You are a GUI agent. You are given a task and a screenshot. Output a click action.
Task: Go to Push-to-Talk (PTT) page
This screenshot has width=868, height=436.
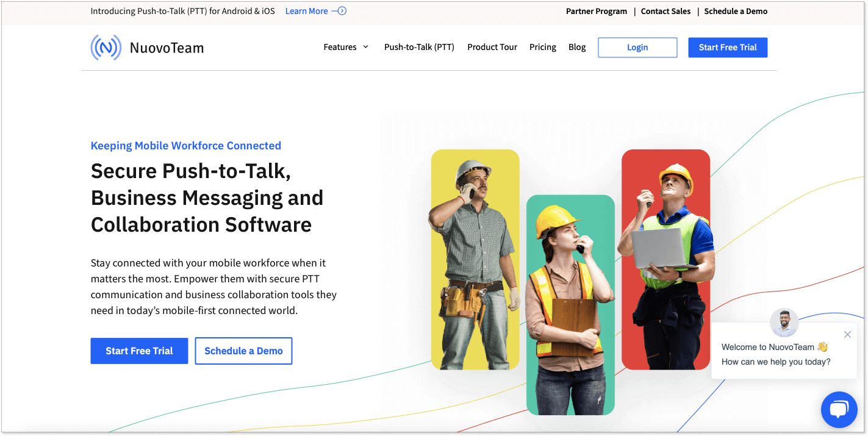click(x=419, y=47)
